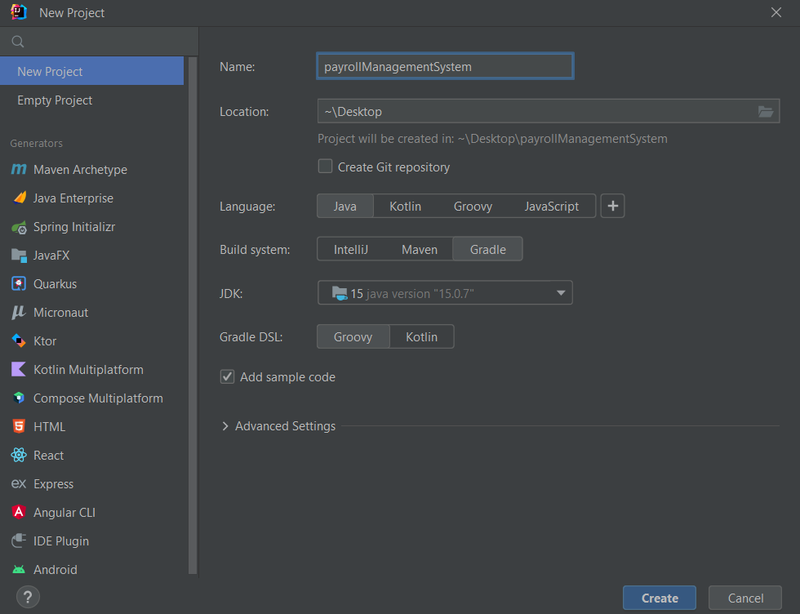Viewport: 800px width, 614px height.
Task: Choose the Quarkus generator
Action: pos(56,283)
